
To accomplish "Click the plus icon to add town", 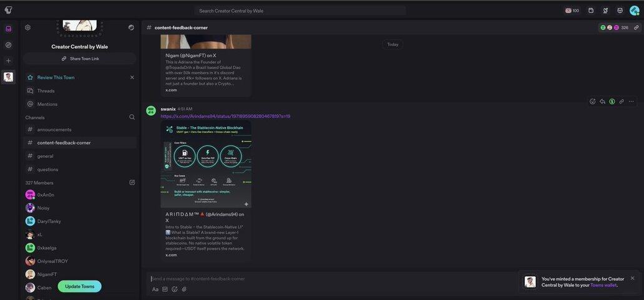I will (8, 60).
